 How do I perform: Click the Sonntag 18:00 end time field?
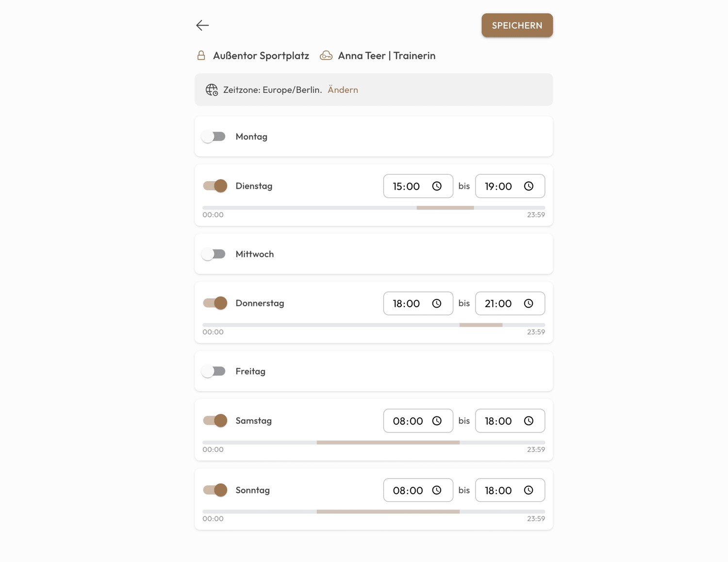[x=498, y=490]
